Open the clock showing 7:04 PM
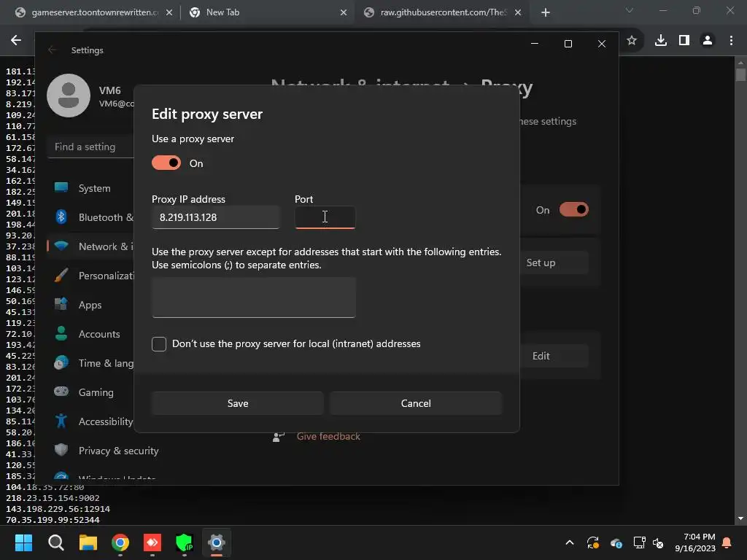This screenshot has width=747, height=560. (695, 542)
